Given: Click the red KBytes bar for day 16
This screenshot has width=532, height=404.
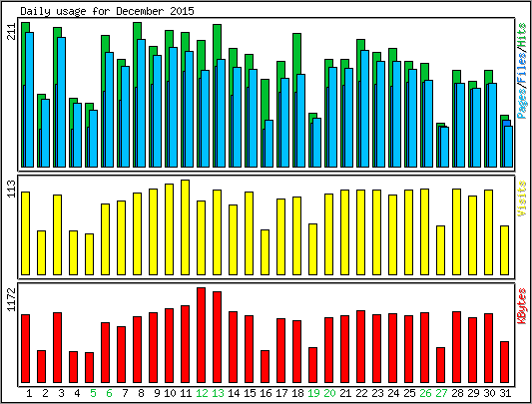Looking at the screenshot, I should pos(265,367).
